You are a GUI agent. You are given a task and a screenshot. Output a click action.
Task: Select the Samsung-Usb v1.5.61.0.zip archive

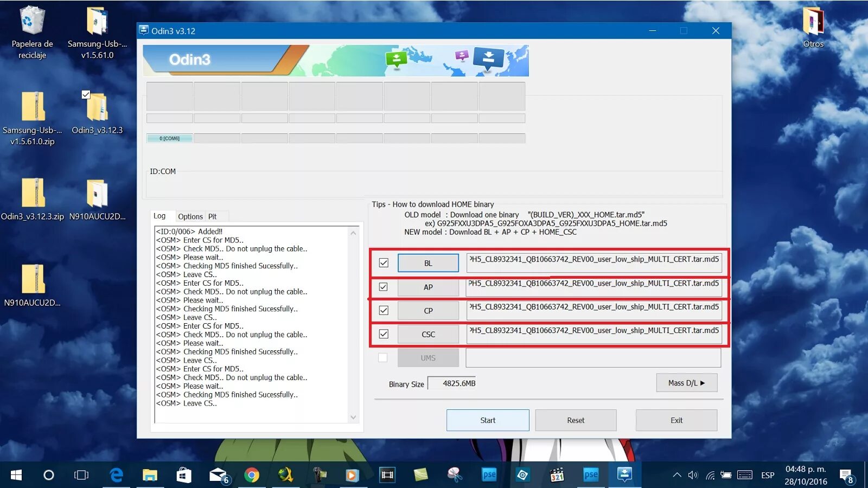pos(33,118)
